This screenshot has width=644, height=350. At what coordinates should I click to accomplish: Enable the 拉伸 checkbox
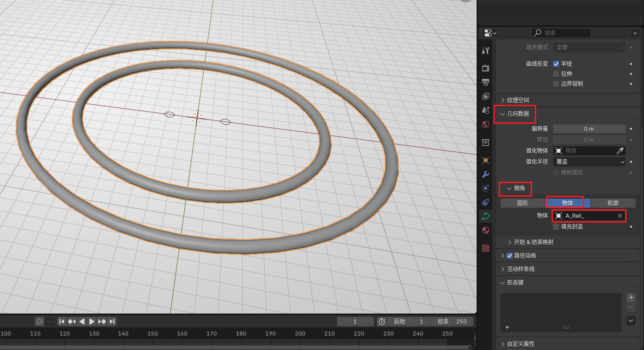[x=556, y=74]
